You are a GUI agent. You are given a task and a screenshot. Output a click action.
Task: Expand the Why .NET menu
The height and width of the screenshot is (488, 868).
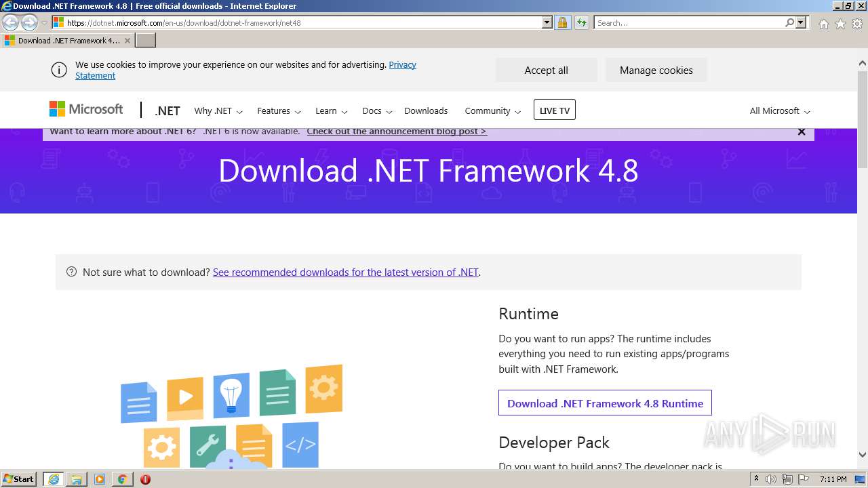pyautogui.click(x=218, y=111)
